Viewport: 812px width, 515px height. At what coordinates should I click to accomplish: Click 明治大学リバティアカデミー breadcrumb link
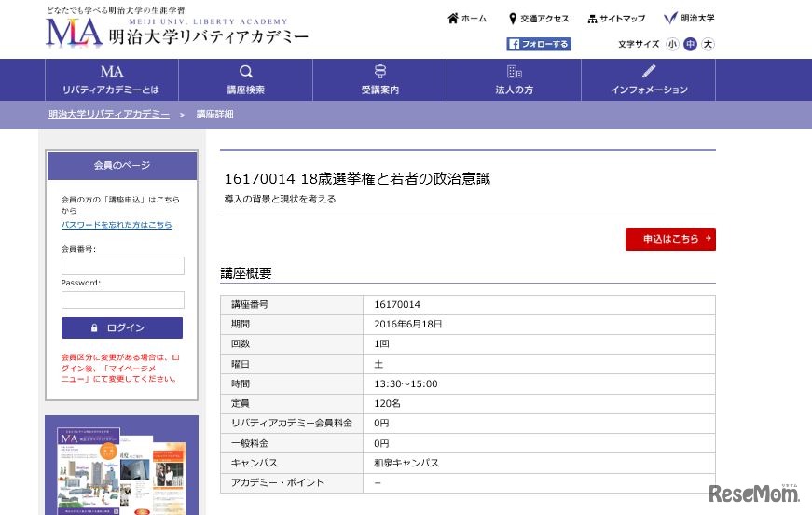coord(109,114)
